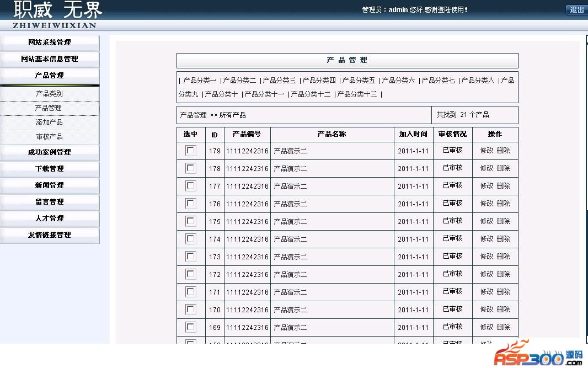Click 所有产品 breadcrumb text
Image resolution: width=588 pixels, height=368 pixels.
point(233,115)
